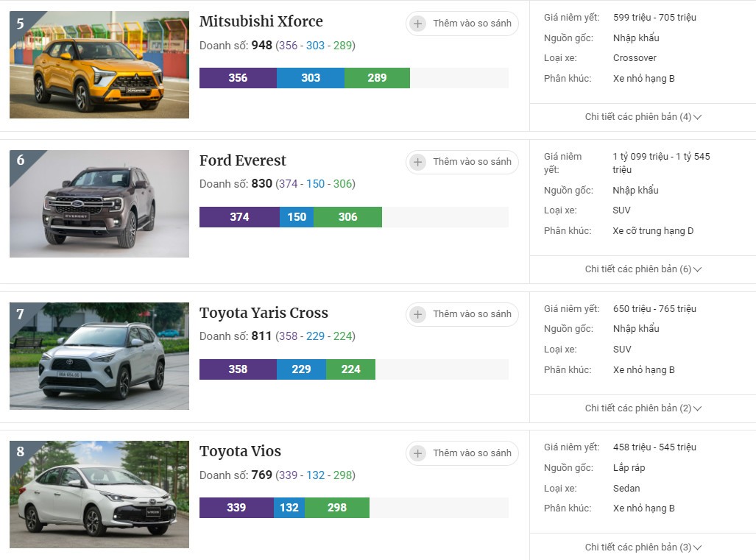Click blue 303 segment of Xforce sales bar

coord(311,78)
